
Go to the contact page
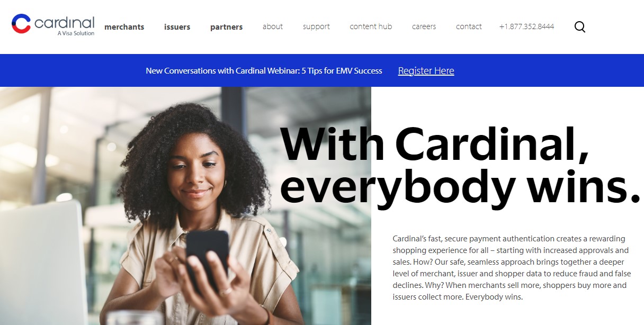(469, 26)
